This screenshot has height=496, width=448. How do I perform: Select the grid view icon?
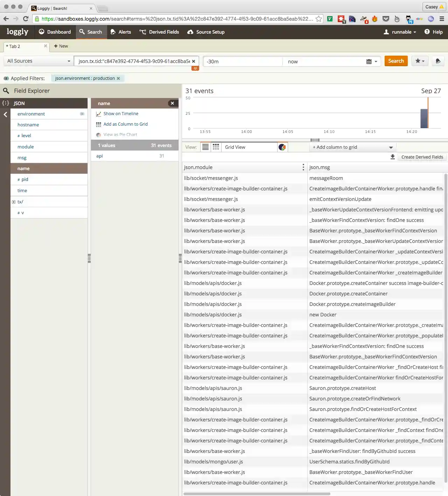coord(216,147)
